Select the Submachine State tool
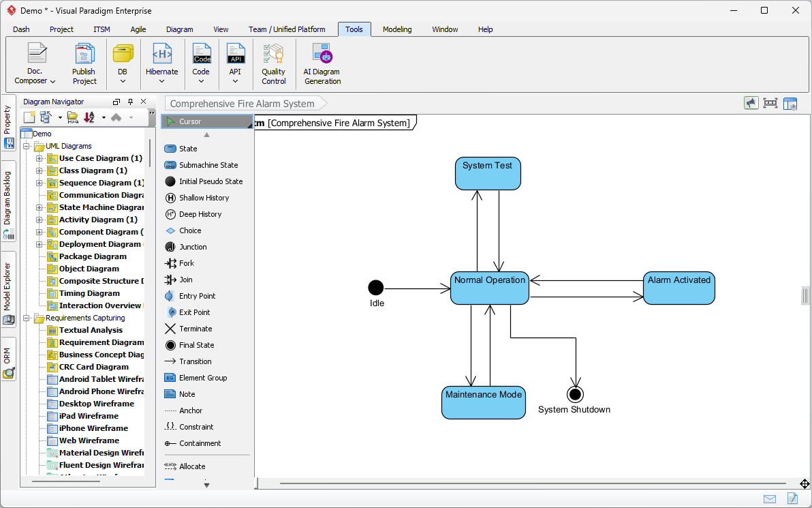This screenshot has width=812, height=508. point(201,165)
